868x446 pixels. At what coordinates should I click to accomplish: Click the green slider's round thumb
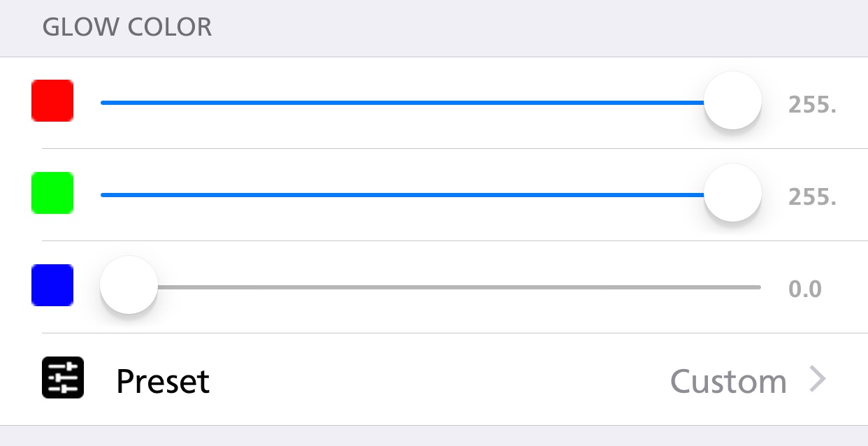click(x=732, y=193)
